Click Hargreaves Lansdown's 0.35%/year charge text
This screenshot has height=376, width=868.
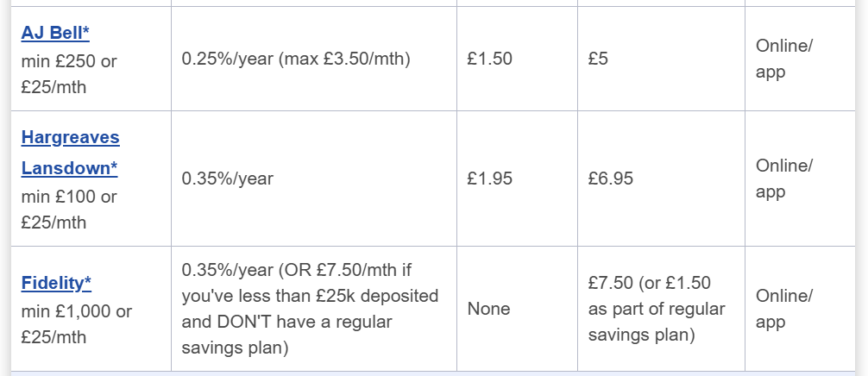[x=227, y=179]
